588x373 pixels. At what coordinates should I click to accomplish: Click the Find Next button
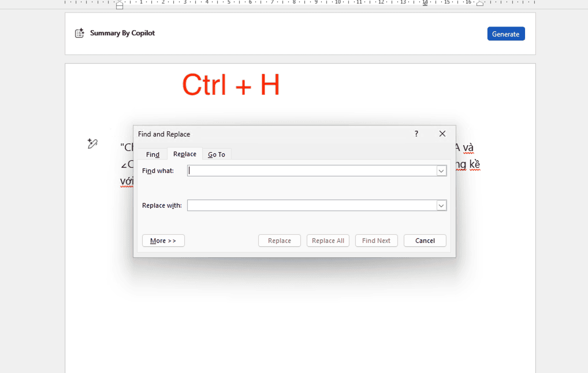(x=376, y=241)
